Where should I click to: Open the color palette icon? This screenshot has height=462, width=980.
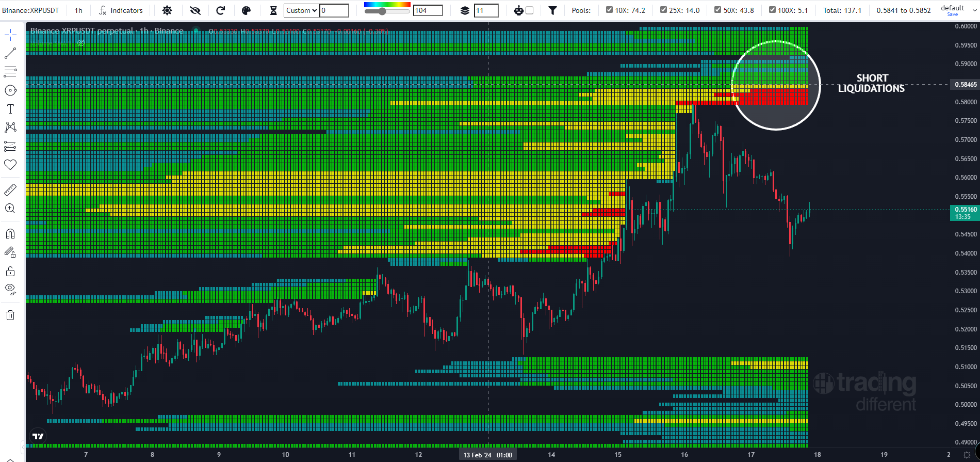(x=247, y=10)
